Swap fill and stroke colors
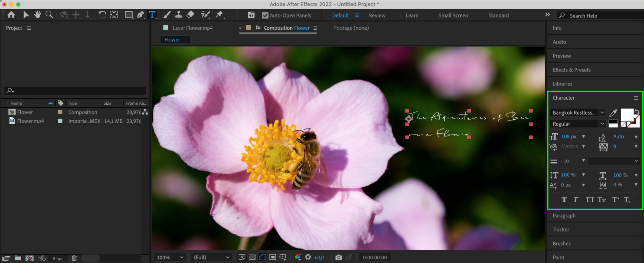Screen dimensions: 644x263 coord(637,112)
